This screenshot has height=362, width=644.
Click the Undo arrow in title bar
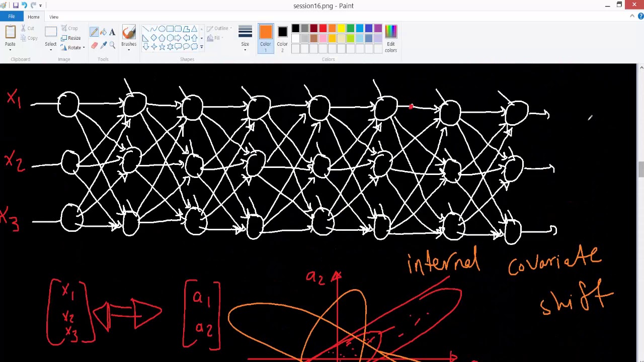24,5
